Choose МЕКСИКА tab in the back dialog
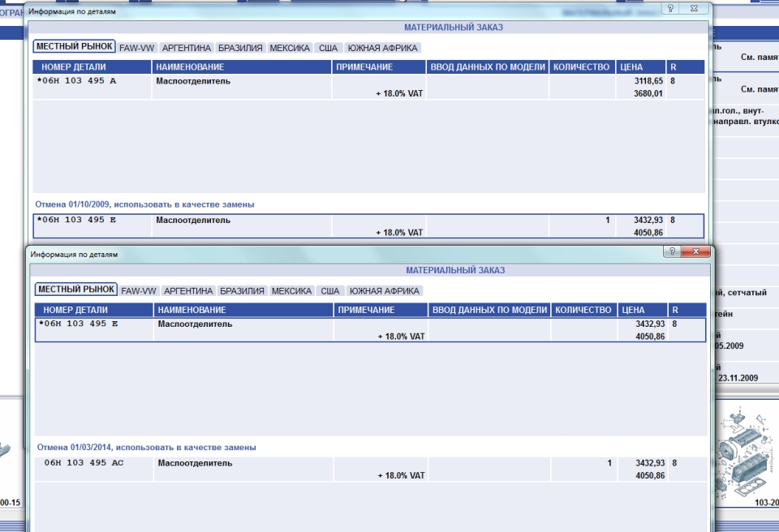 pyautogui.click(x=291, y=48)
